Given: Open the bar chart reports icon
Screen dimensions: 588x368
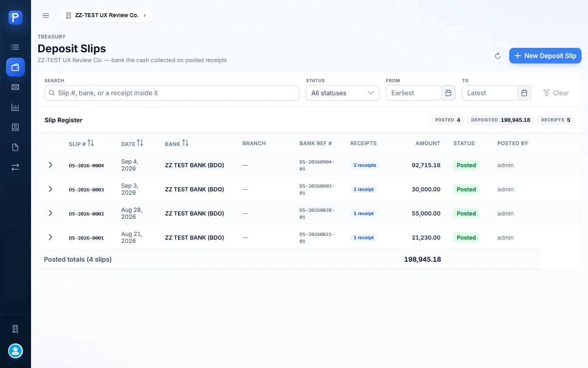Looking at the screenshot, I should tap(16, 107).
